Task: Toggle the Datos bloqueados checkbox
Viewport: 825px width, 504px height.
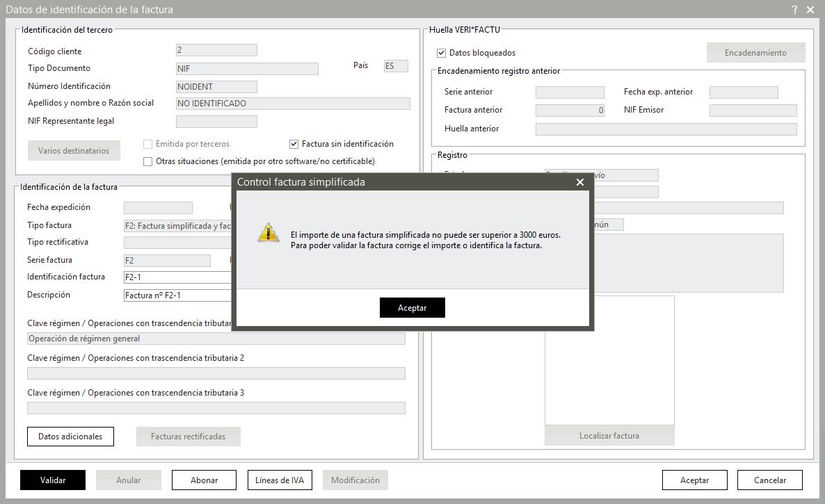Action: pyautogui.click(x=441, y=53)
